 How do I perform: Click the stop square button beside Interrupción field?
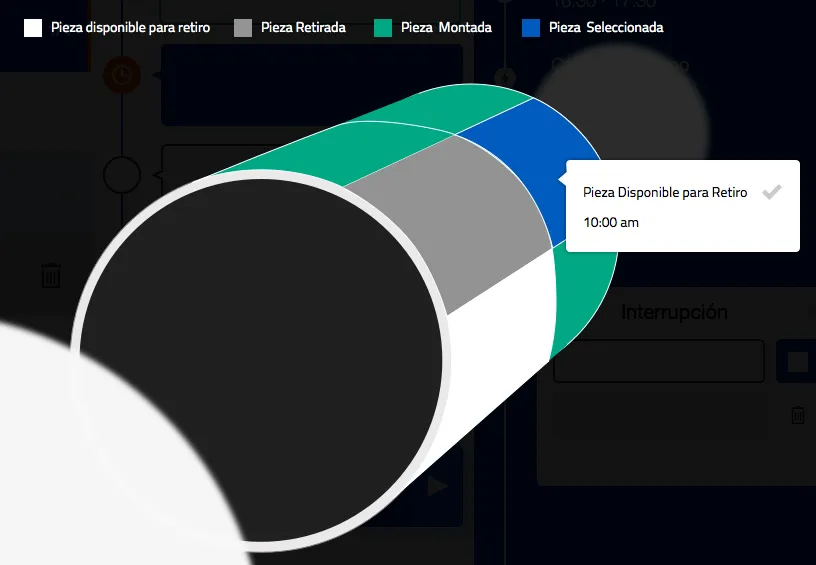(797, 362)
